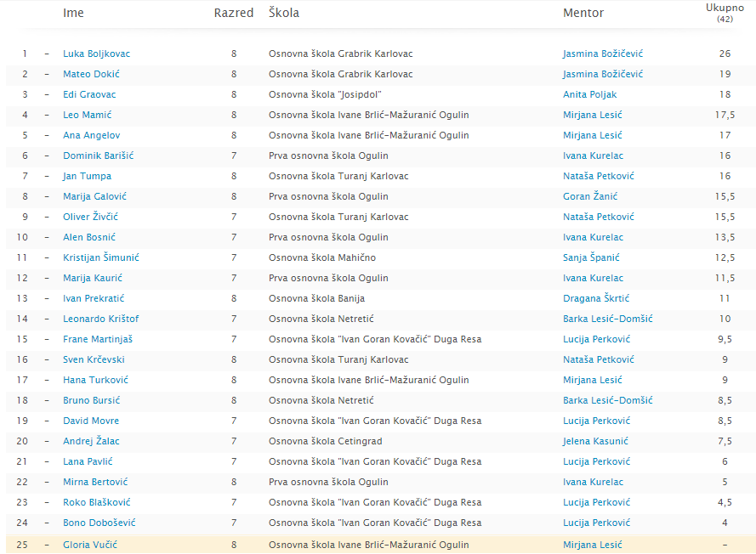Screen dimensions: 756x554
Task: Open Bono Došošević link
Action: [99, 523]
